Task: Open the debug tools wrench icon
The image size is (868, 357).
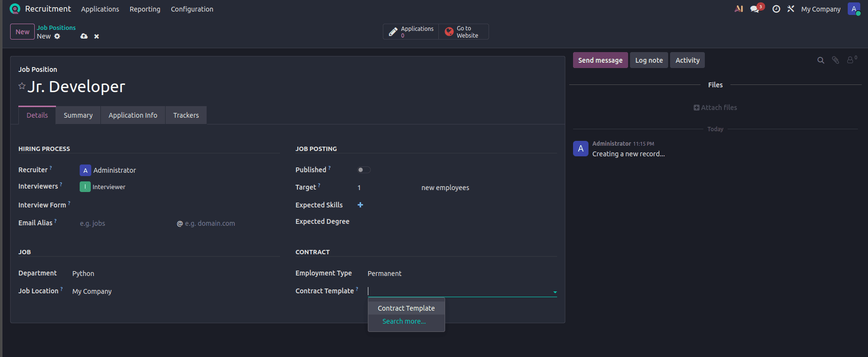Action: [791, 9]
